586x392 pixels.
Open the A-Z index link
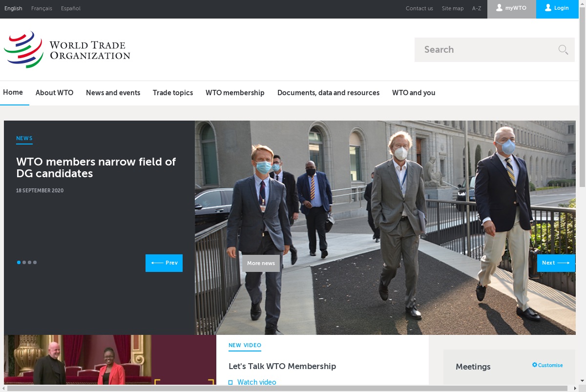[477, 8]
